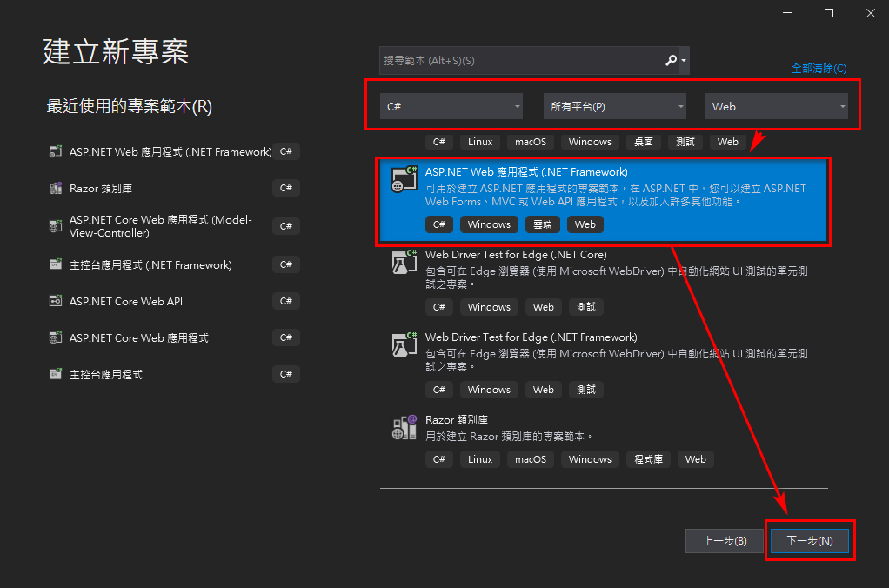Viewport: 889px width, 588px height.
Task: Open the 所有平台(P) platform dropdown
Action: pyautogui.click(x=615, y=106)
